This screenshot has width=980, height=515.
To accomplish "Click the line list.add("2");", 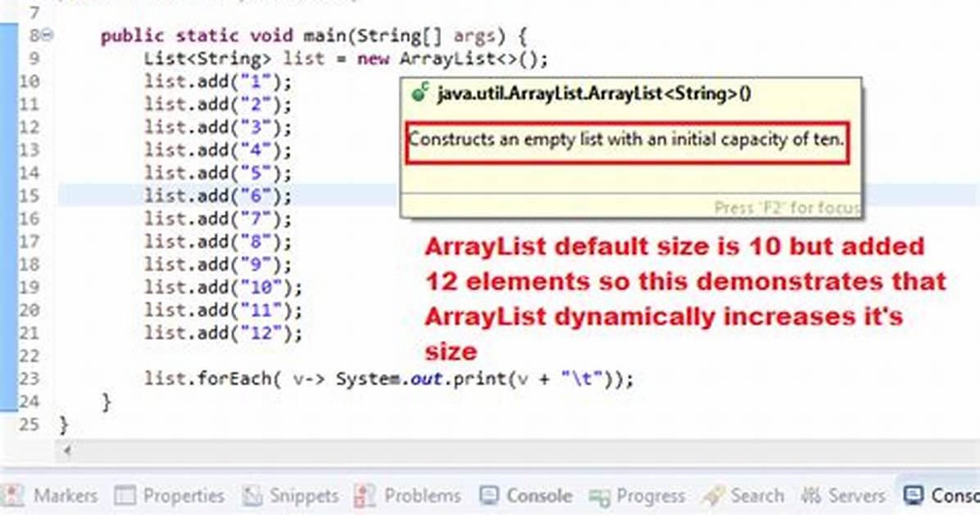I will tap(217, 104).
